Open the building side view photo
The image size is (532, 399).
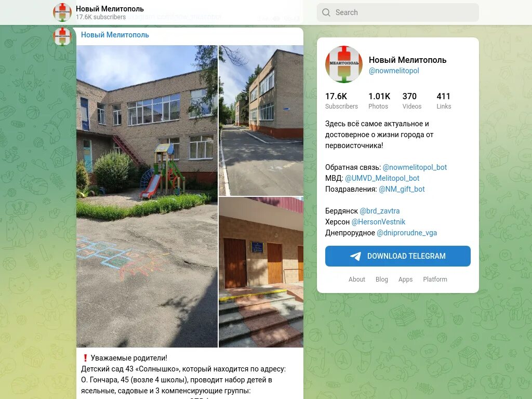coord(261,121)
